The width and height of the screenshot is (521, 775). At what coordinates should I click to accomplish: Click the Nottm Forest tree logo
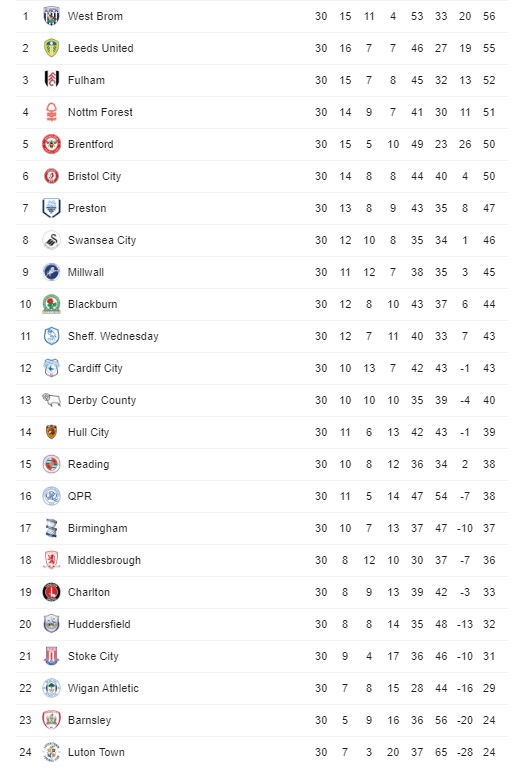51,112
